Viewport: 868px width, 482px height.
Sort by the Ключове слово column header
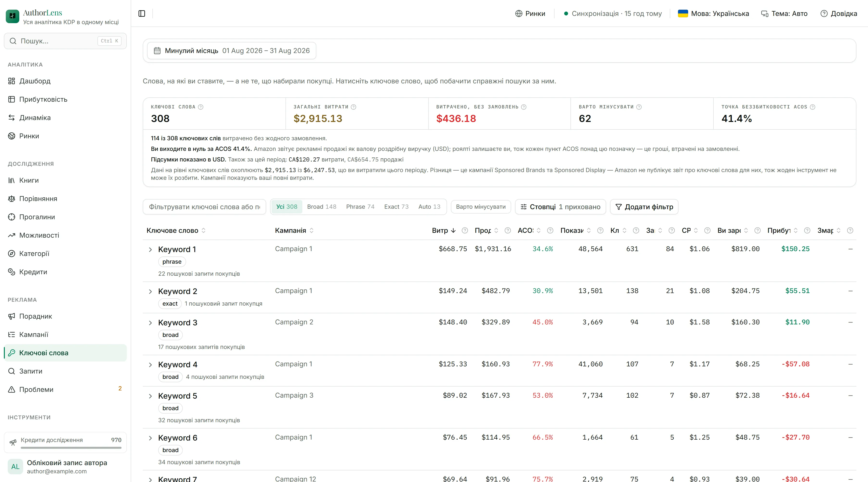[176, 230]
